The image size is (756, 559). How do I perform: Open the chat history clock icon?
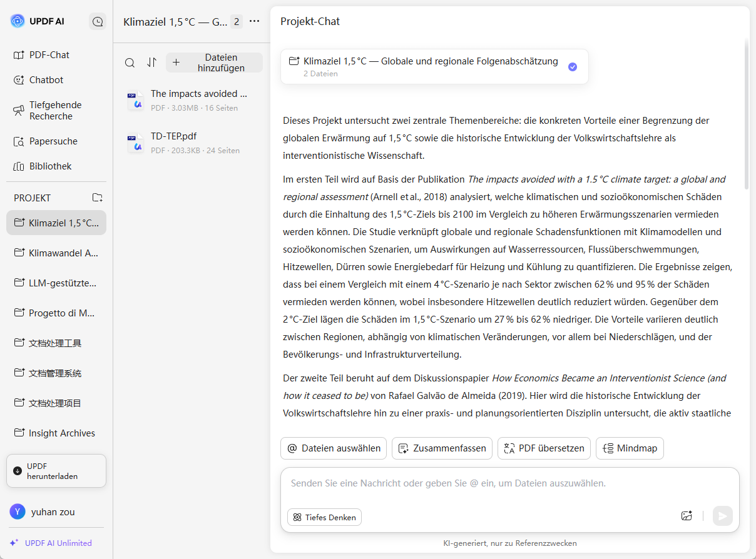[98, 21]
